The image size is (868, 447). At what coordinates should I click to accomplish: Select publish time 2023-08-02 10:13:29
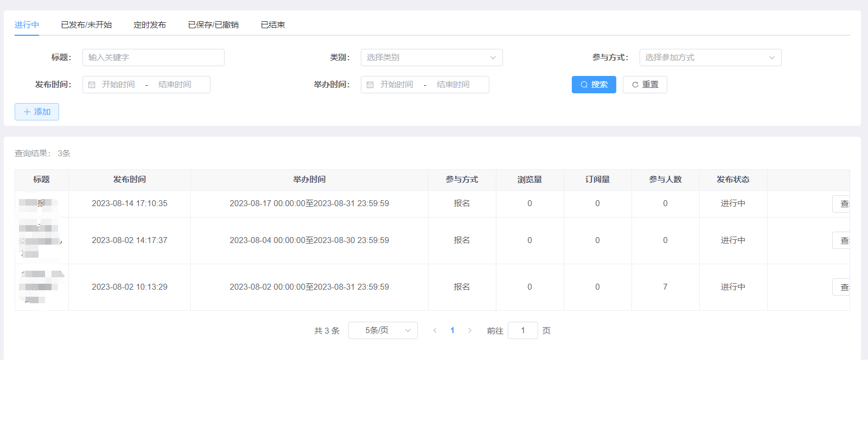coord(130,287)
